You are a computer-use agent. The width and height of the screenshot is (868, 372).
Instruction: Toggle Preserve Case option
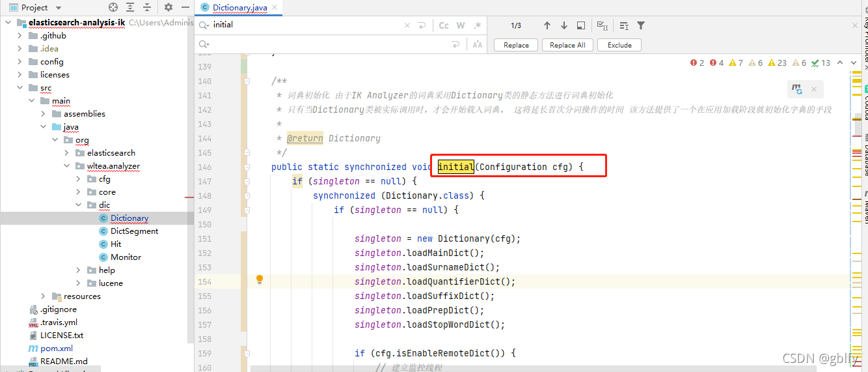point(478,44)
